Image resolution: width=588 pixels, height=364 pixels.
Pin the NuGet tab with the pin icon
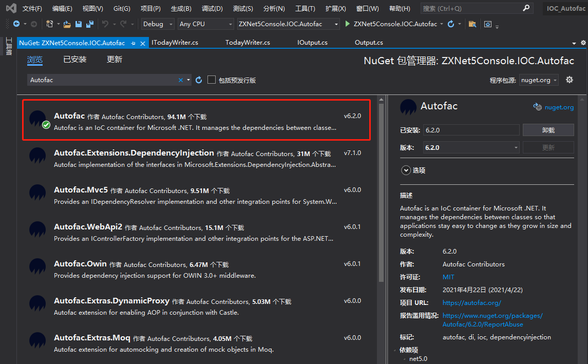coord(133,44)
